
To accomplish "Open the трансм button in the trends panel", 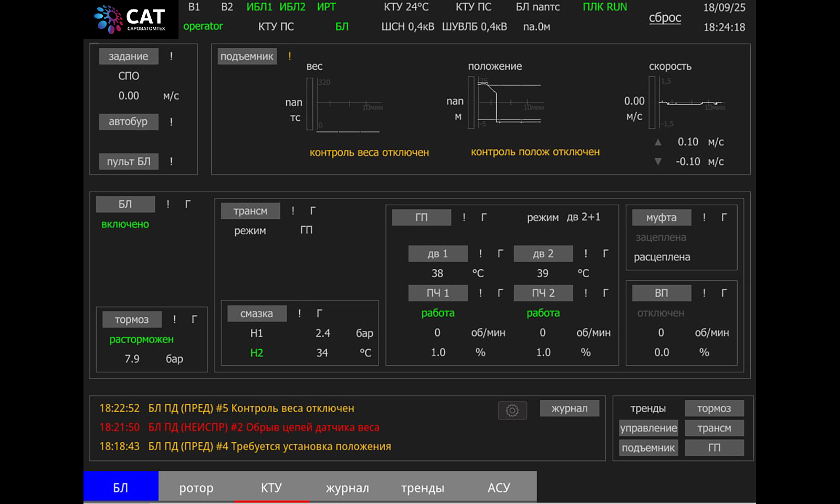I will [x=714, y=428].
